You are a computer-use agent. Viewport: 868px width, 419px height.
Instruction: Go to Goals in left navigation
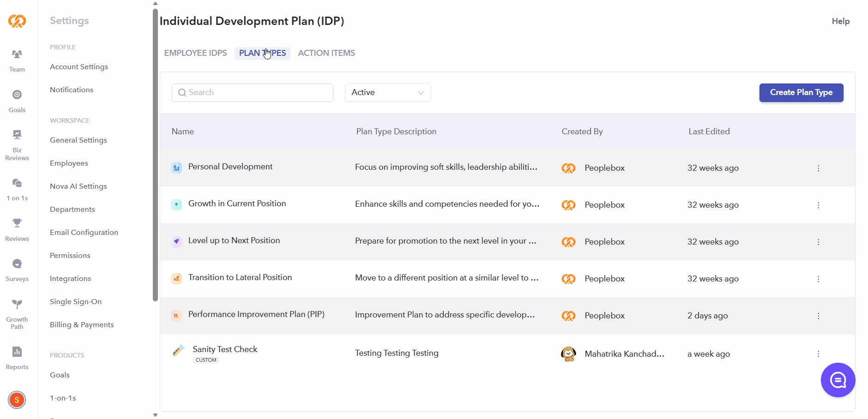pyautogui.click(x=17, y=102)
